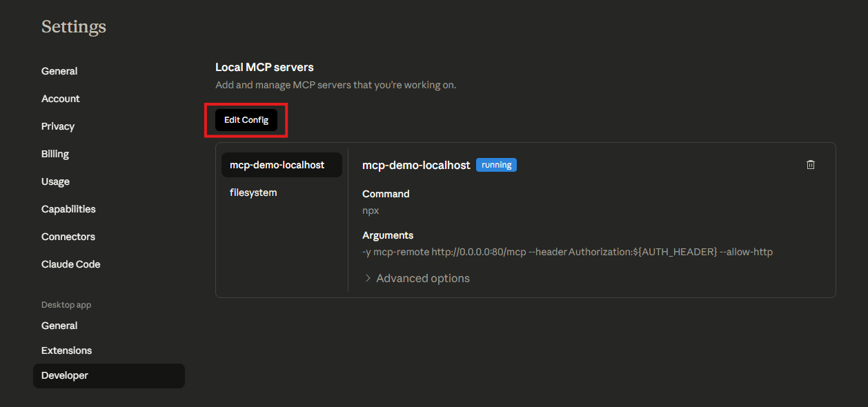Image resolution: width=868 pixels, height=407 pixels.
Task: Select Developer in the sidebar
Action: [65, 375]
